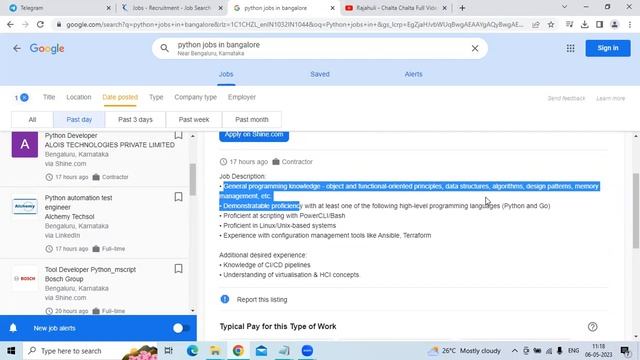Go back in browser history

pyautogui.click(x=10, y=24)
